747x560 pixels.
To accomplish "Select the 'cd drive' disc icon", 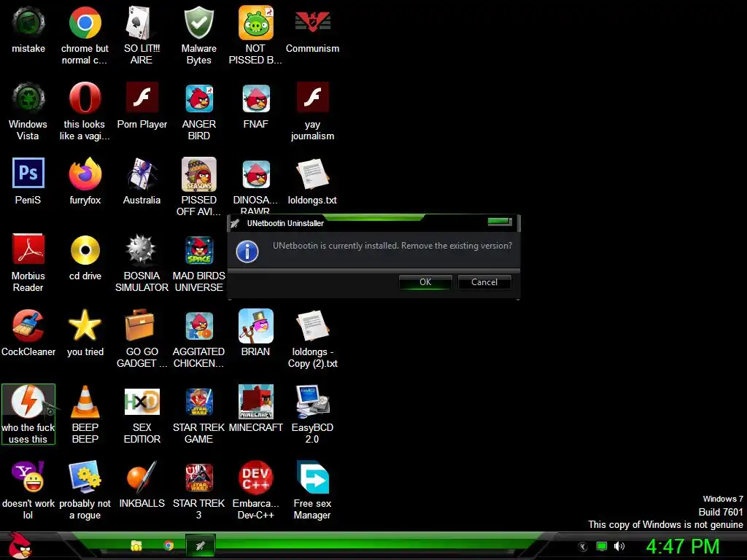I will pyautogui.click(x=85, y=249).
